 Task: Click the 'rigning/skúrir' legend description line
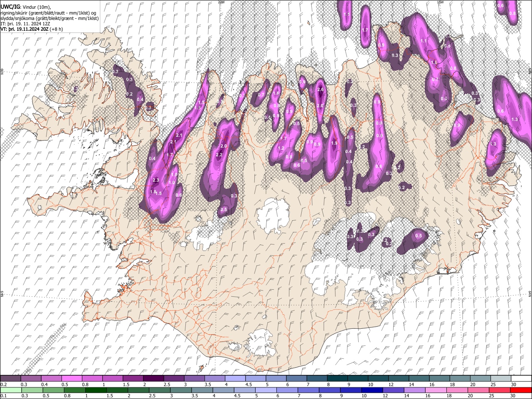coord(48,13)
